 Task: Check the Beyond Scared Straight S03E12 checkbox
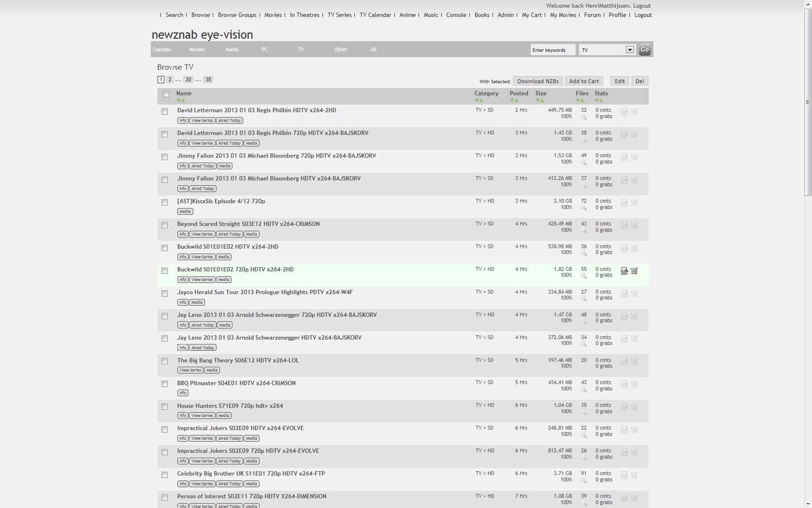point(164,225)
